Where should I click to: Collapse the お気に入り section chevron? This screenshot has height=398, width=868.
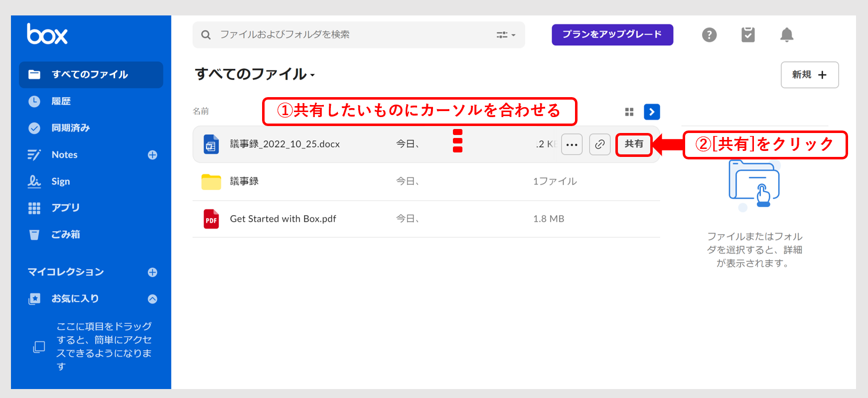tap(152, 299)
